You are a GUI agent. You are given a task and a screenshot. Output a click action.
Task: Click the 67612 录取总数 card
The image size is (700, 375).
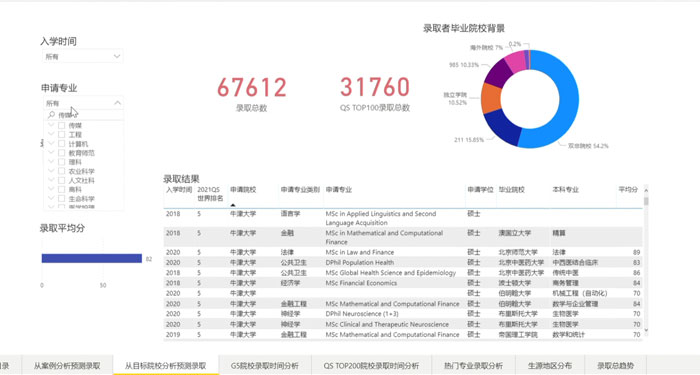point(251,94)
